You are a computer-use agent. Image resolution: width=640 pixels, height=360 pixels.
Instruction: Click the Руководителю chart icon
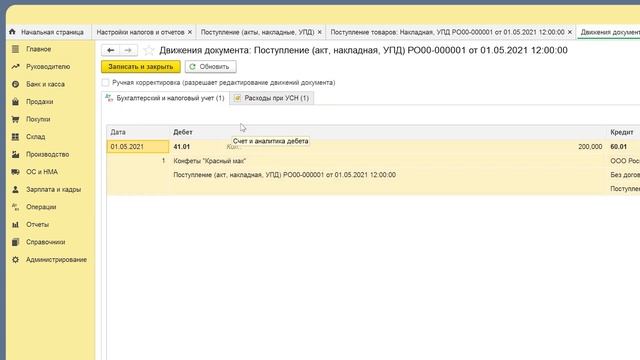(16, 67)
